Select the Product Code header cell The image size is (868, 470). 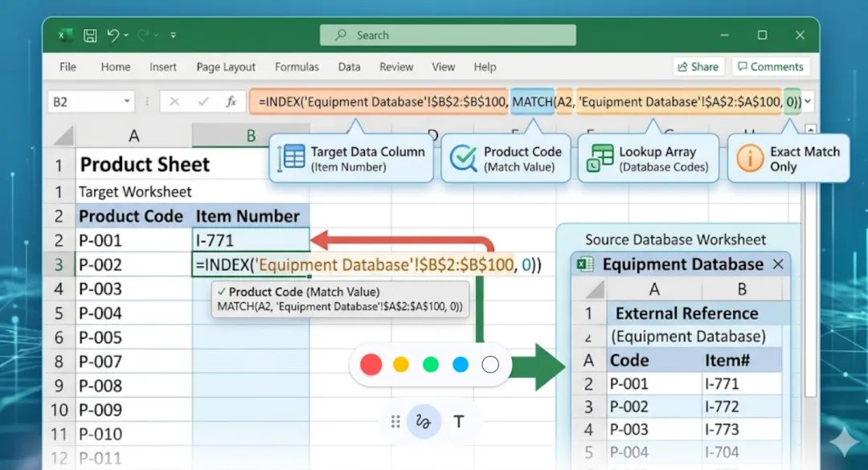134,216
